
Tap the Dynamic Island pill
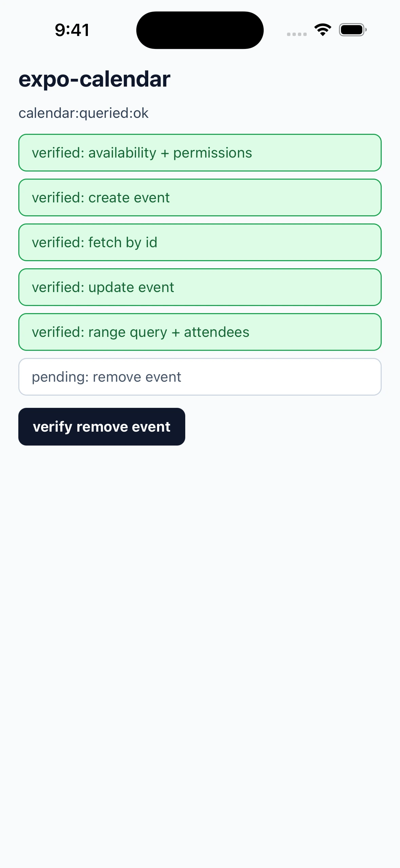click(200, 30)
